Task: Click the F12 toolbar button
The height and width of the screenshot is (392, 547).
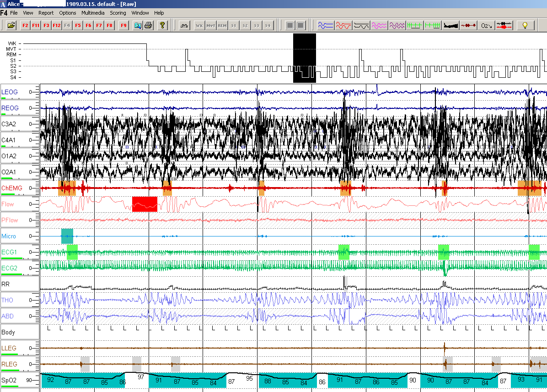Action: [x=57, y=26]
